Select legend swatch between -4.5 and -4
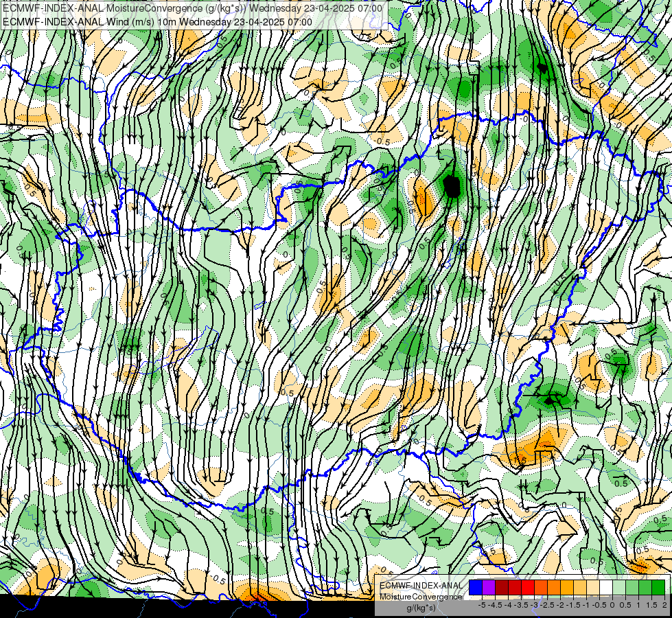The width and height of the screenshot is (672, 618). (x=502, y=587)
